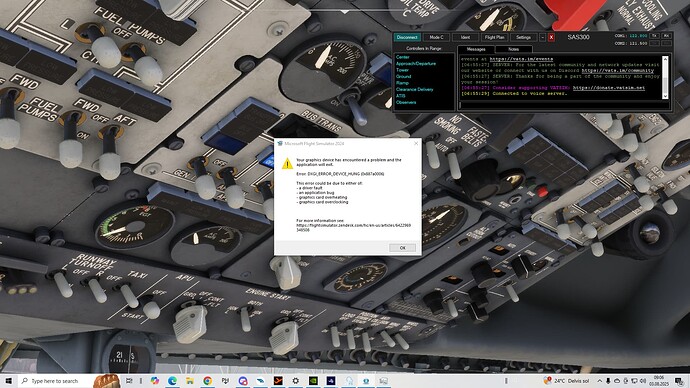Expand the Approach/Departure controllers group

pos(416,63)
